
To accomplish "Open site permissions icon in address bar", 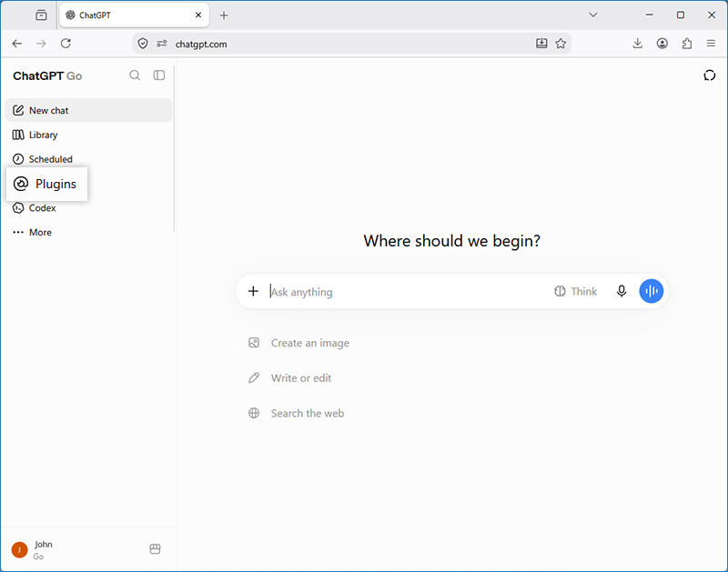I will (162, 44).
